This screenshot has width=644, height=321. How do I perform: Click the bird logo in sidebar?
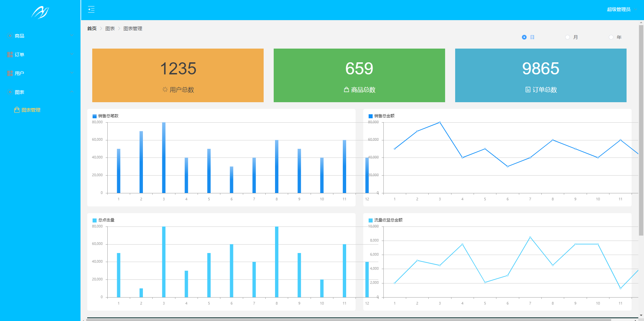pyautogui.click(x=40, y=12)
